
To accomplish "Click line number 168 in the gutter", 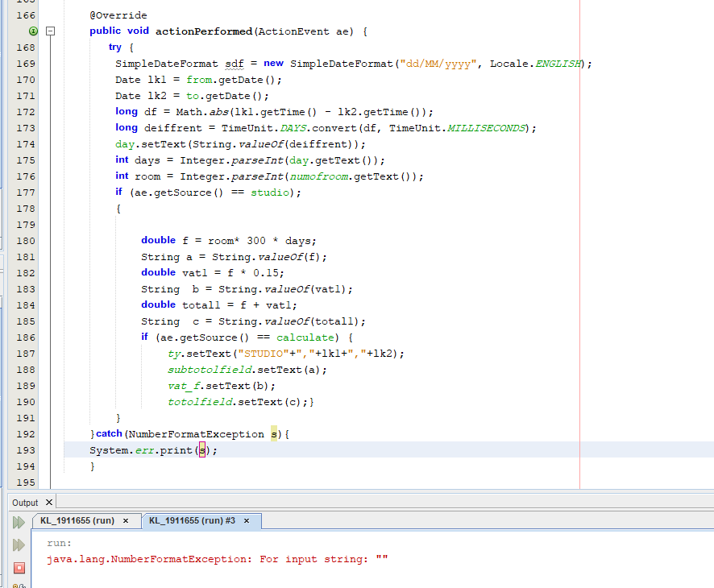I will coord(26,48).
